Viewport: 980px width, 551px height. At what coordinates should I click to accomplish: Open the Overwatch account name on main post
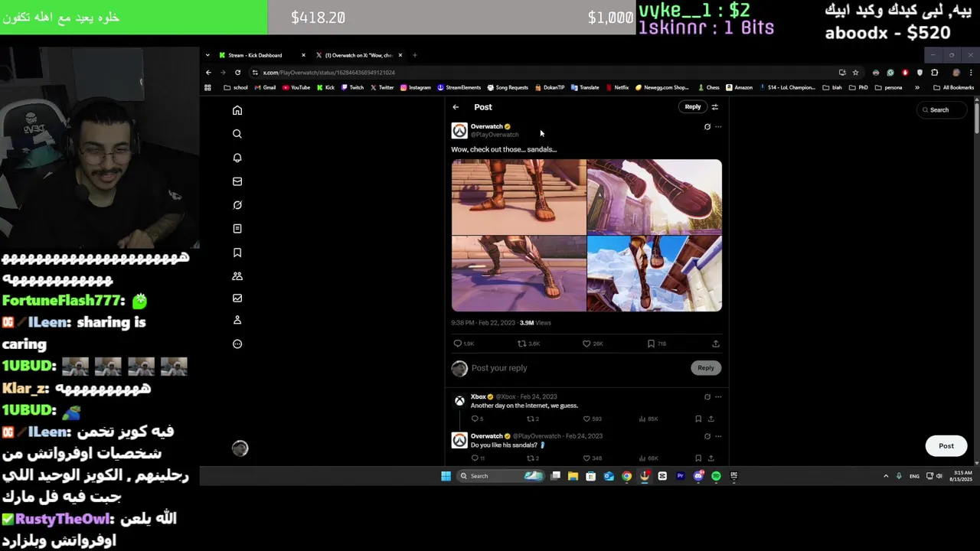(486, 126)
